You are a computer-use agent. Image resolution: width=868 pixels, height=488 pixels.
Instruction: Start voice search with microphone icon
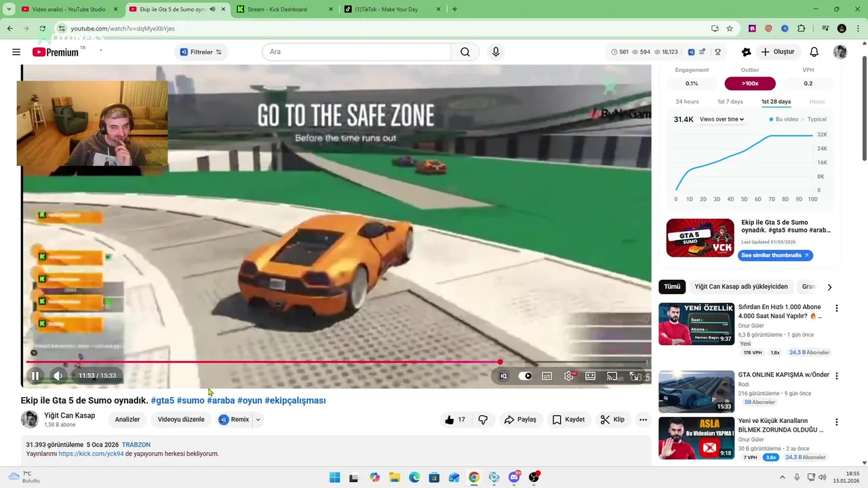(496, 52)
